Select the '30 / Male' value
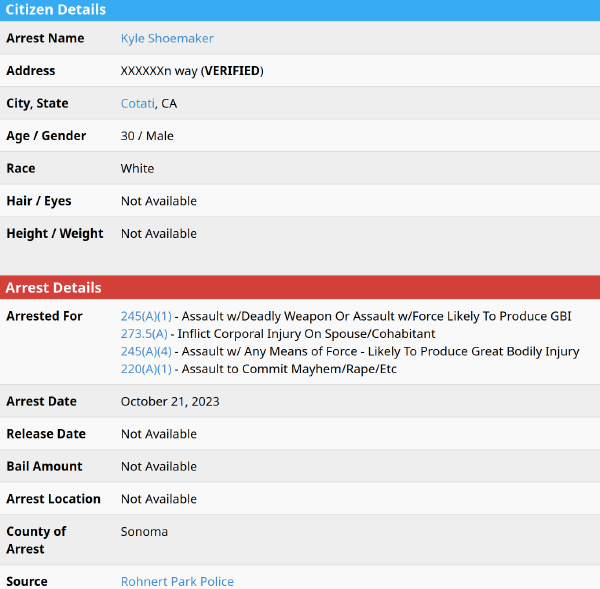This screenshot has height=589, width=600. click(147, 136)
